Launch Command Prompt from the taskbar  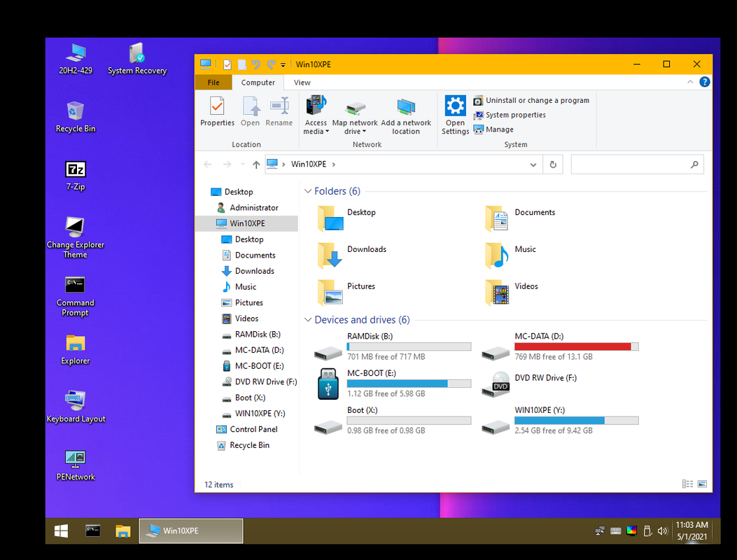[x=92, y=531]
